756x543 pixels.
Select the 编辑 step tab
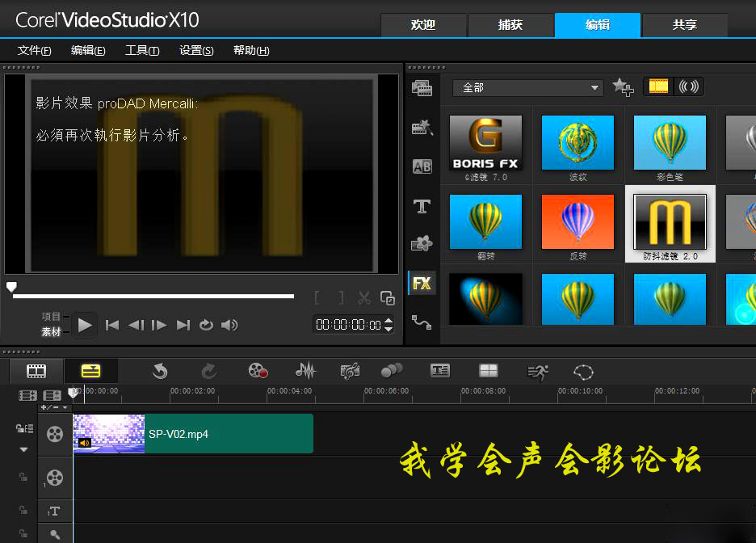tap(598, 25)
